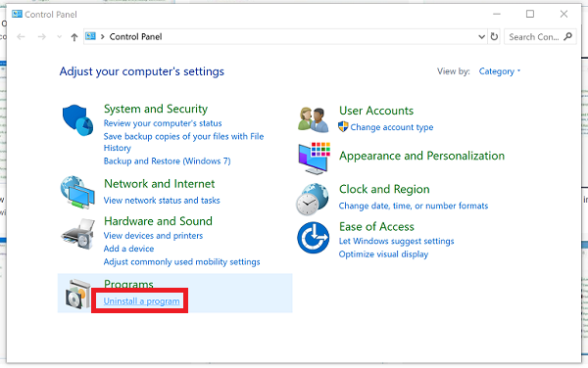Image resolution: width=588 pixels, height=368 pixels.
Task: Expand address bar history dropdown
Action: pos(481,36)
